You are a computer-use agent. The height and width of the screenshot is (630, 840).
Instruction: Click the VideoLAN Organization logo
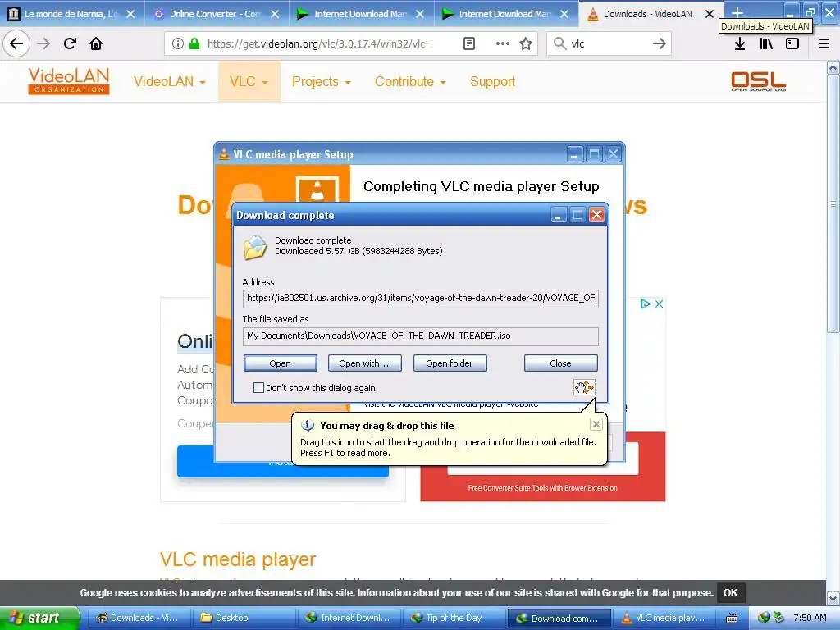pyautogui.click(x=69, y=81)
